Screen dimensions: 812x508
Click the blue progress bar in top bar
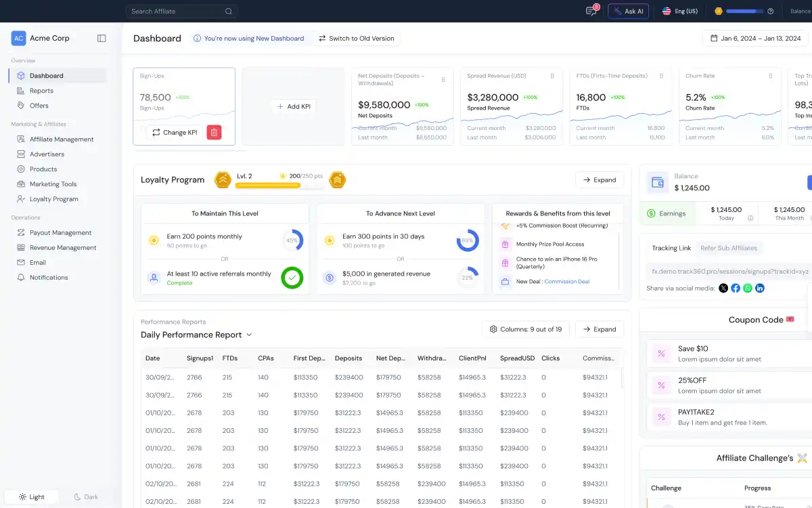(x=744, y=11)
